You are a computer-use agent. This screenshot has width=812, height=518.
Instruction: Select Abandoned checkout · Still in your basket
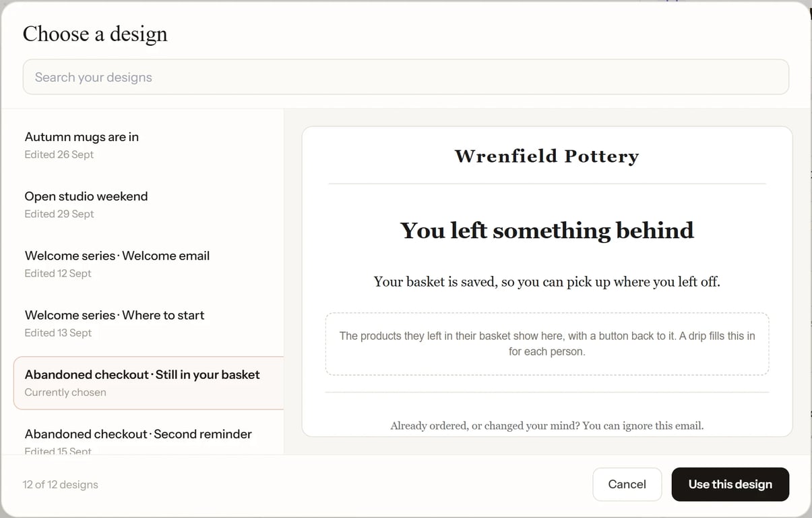pyautogui.click(x=148, y=382)
